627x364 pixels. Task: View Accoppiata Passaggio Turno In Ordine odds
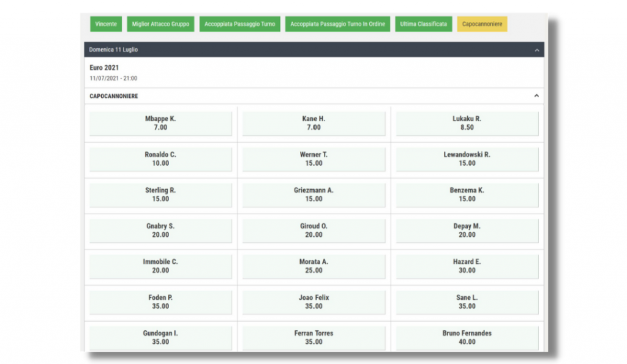pos(337,24)
